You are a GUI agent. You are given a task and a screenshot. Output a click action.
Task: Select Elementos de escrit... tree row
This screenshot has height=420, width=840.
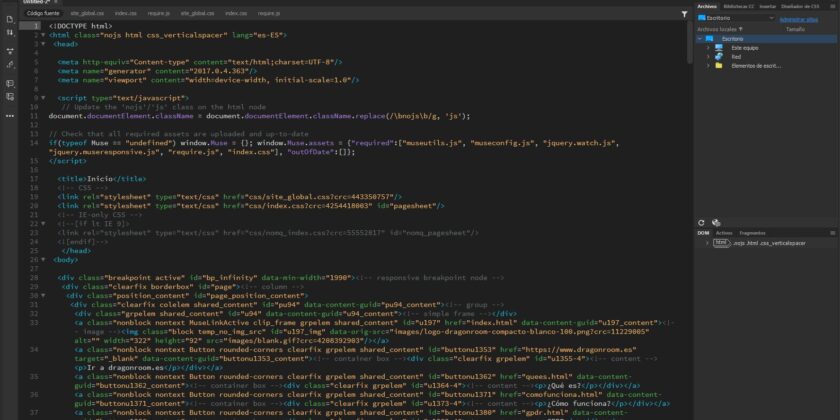[766, 66]
